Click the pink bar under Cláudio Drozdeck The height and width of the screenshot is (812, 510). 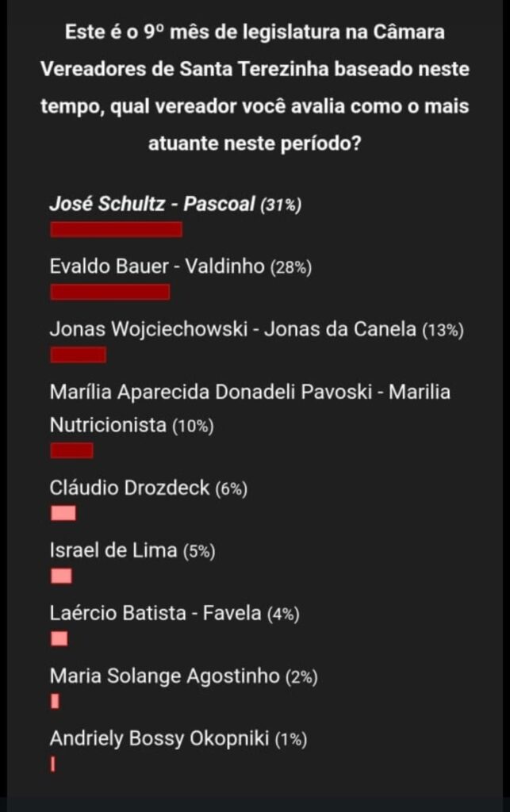click(63, 514)
